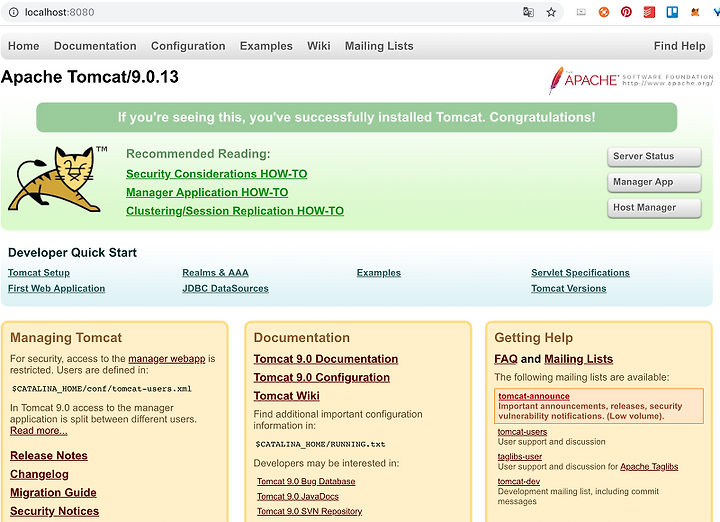This screenshot has width=720, height=522.
Task: Open Manager Application HOW-TO link
Action: [x=207, y=192]
